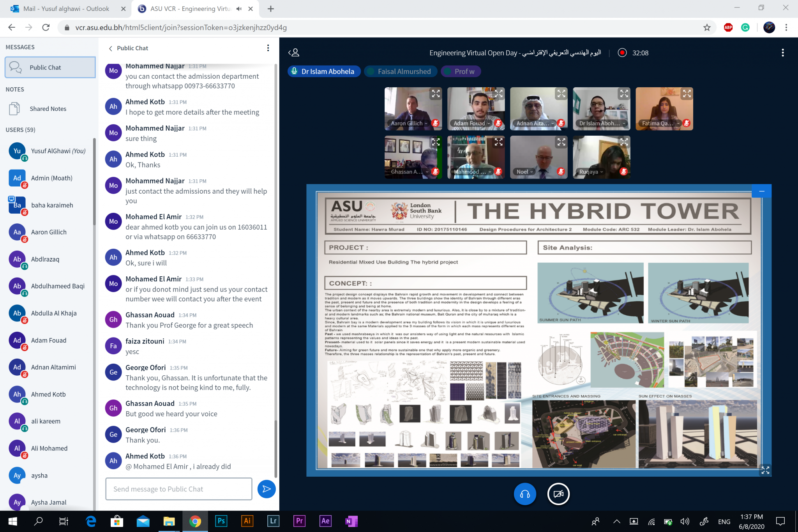This screenshot has width=798, height=532.
Task: Expand Adnan Altamimi webcam fullscreen
Action: point(561,94)
